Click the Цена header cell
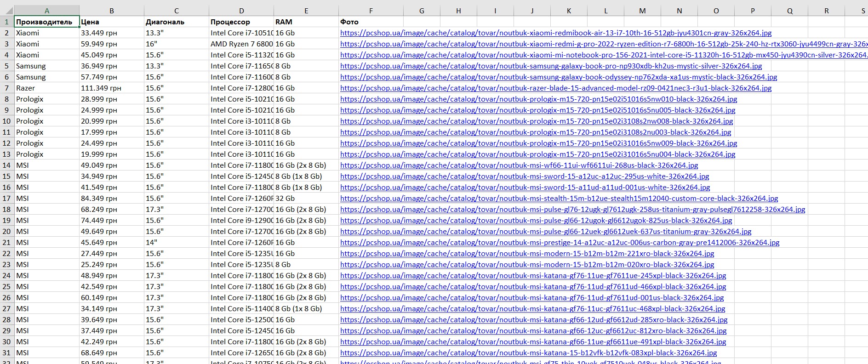This screenshot has height=364, width=868. 112,22
